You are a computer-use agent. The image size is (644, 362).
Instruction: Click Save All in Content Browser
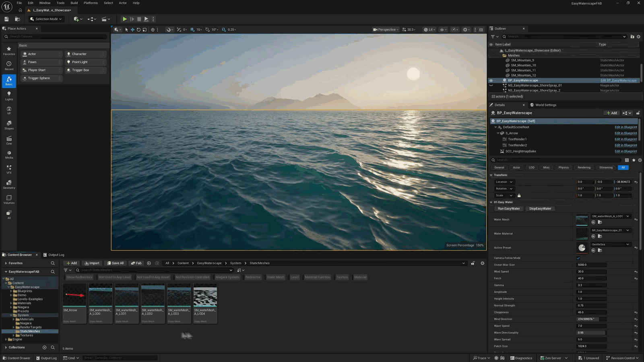coord(116,263)
